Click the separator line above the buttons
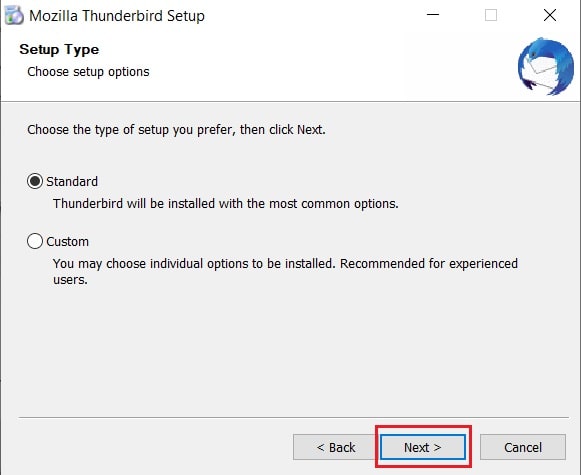 coord(293,418)
